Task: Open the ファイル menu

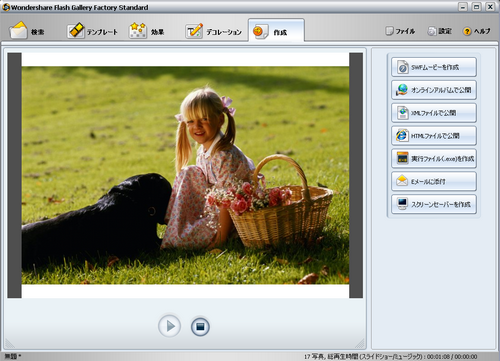Action: (x=400, y=31)
